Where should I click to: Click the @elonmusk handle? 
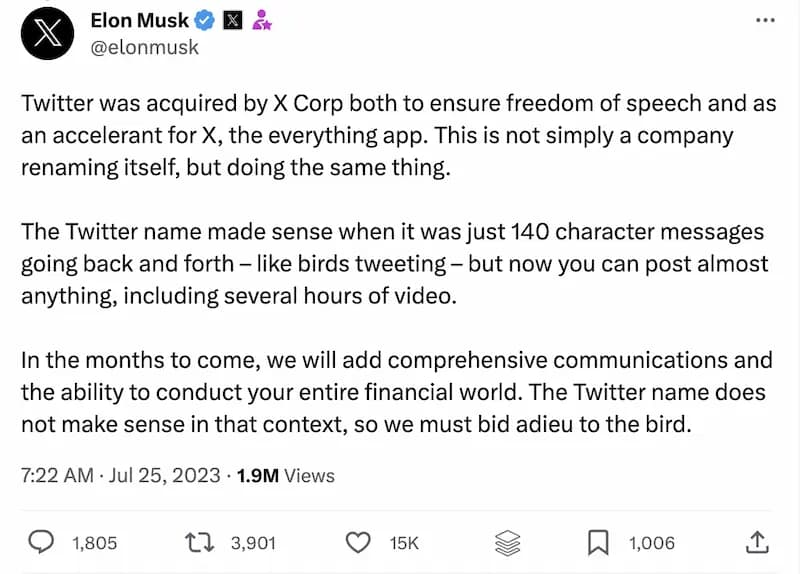point(144,47)
